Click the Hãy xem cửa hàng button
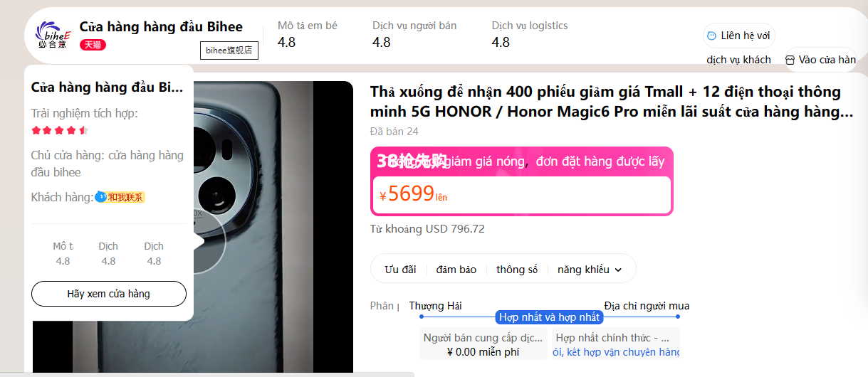The image size is (868, 377). 109,294
